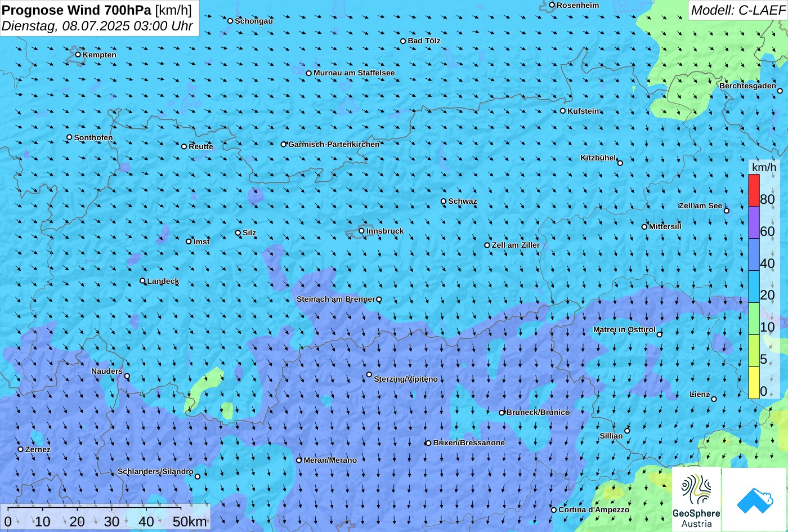Click the Steinach am Brenner marker
This screenshot has width=788, height=532.
pos(379,299)
